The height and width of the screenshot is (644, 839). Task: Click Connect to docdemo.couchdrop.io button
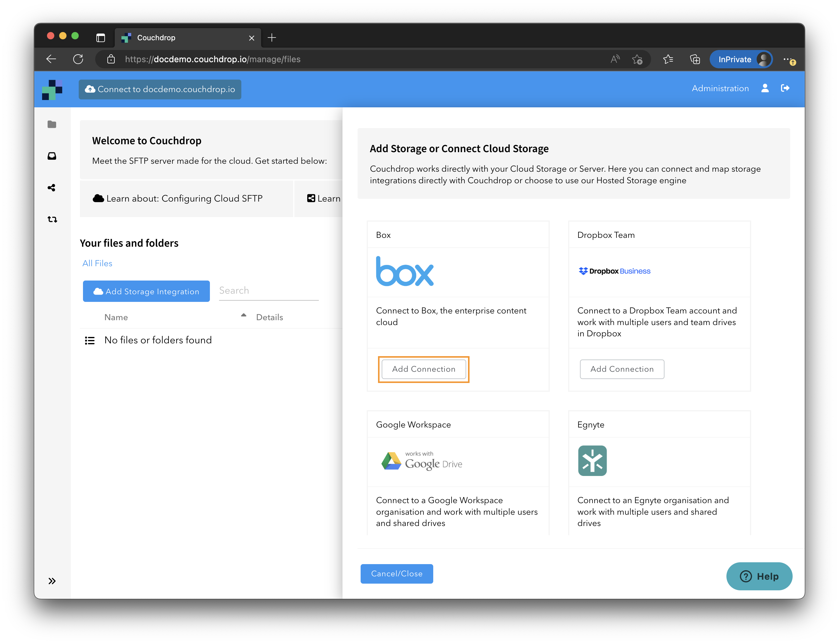pos(162,89)
